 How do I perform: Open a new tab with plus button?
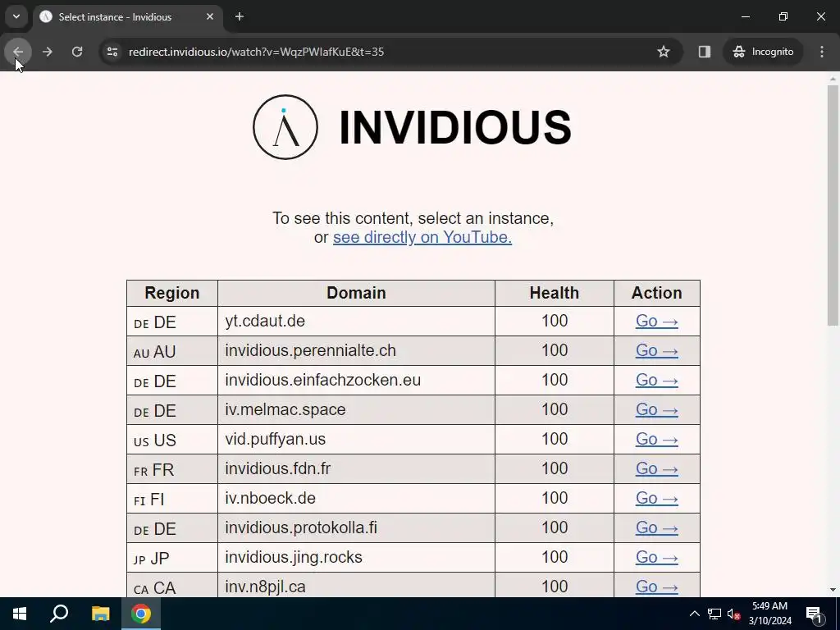point(240,16)
